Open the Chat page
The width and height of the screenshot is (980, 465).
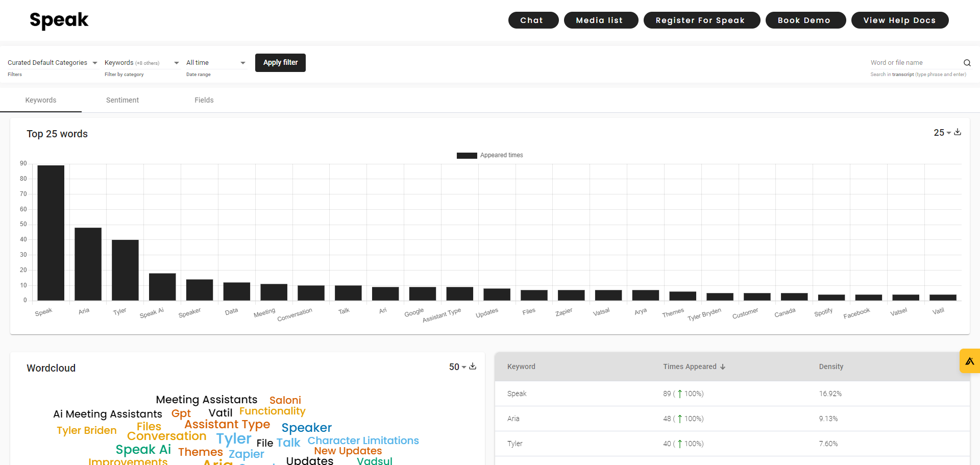(x=533, y=20)
